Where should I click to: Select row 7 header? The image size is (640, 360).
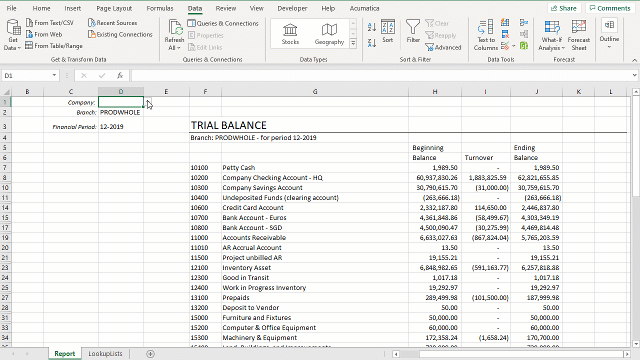5,167
